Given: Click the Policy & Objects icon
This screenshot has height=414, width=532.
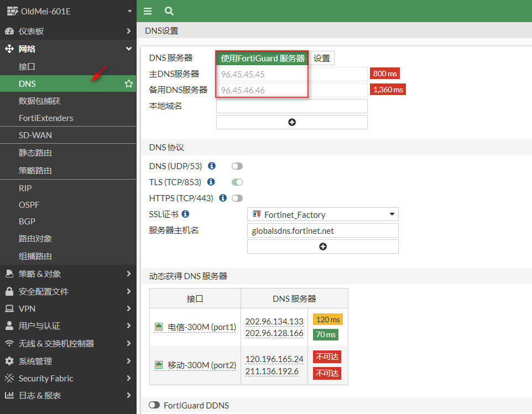Looking at the screenshot, I should pos(9,274).
